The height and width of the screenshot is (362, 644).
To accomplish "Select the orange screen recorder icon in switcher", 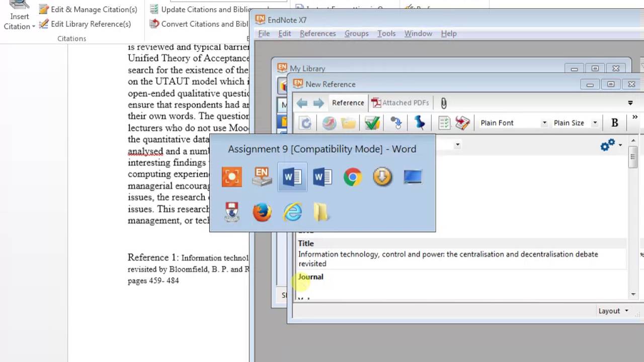I will point(232,177).
